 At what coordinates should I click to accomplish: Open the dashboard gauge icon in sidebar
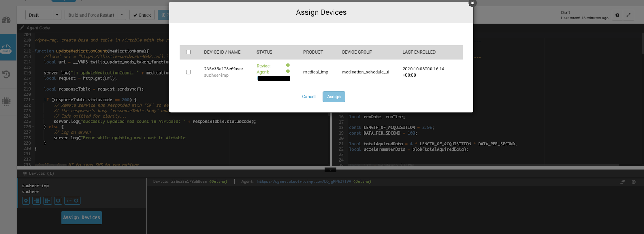pos(6,20)
